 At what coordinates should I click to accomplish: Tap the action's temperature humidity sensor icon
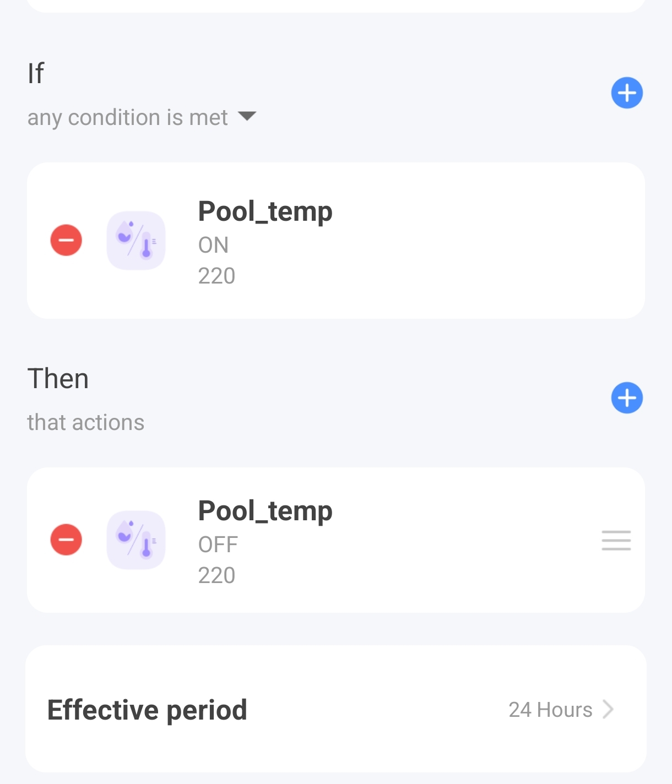[x=136, y=540]
